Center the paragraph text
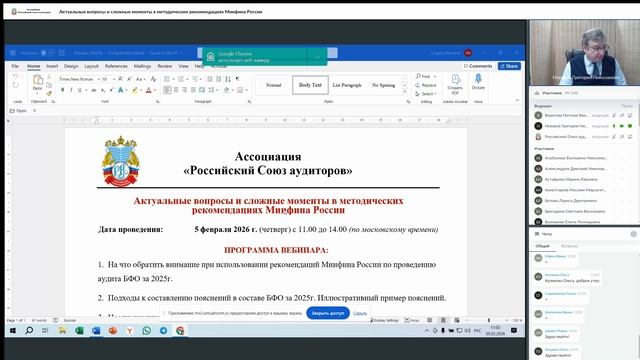 point(176,90)
